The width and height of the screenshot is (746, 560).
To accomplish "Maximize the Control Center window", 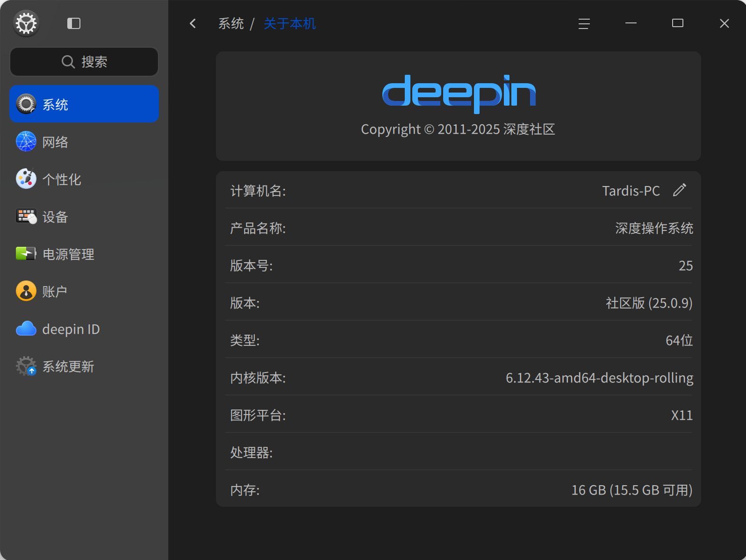I will point(678,23).
